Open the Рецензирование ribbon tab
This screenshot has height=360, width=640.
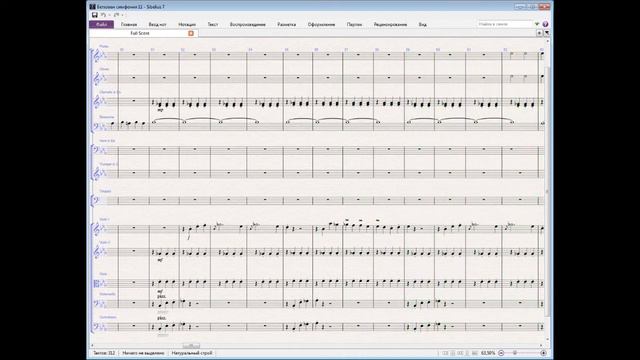tap(390, 24)
